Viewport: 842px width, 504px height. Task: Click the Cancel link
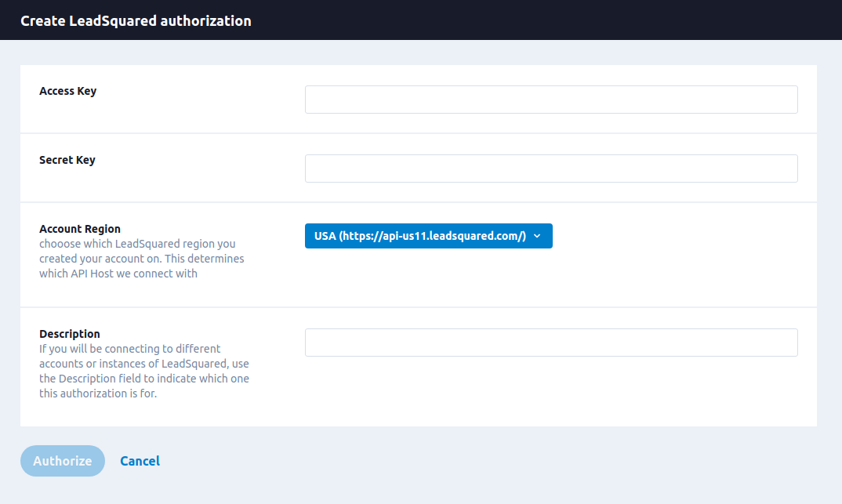tap(140, 461)
